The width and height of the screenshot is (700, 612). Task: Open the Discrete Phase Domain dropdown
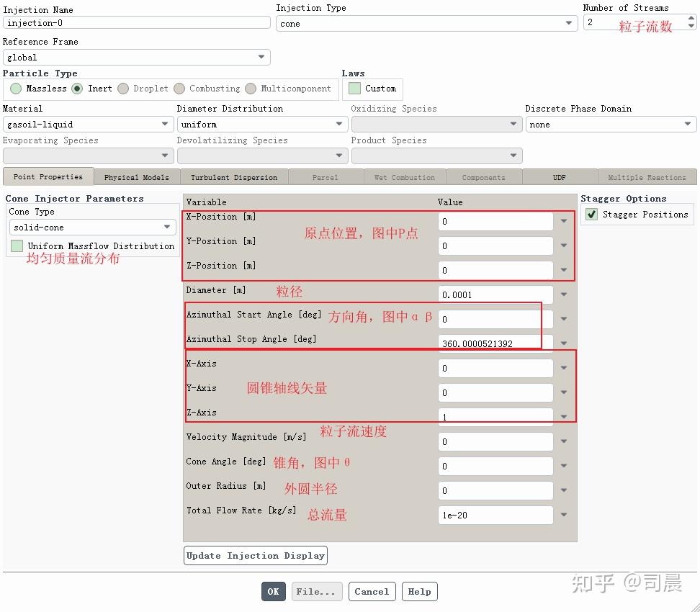coord(611,124)
